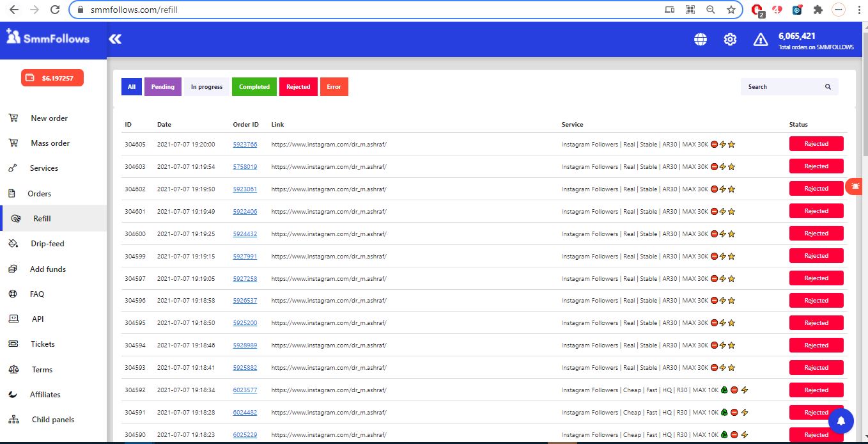868x444 pixels.
Task: Open browser extensions puzzle icon
Action: click(x=818, y=10)
